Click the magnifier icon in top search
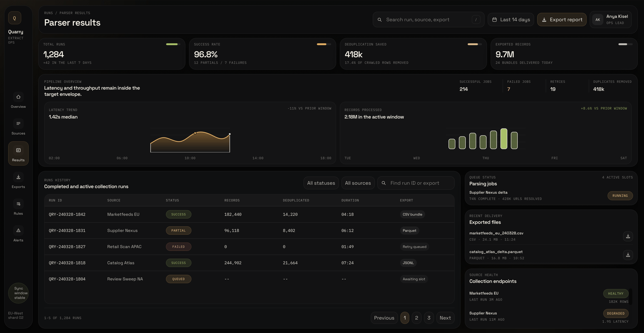Image resolution: width=644 pixels, height=333 pixels. 380,20
